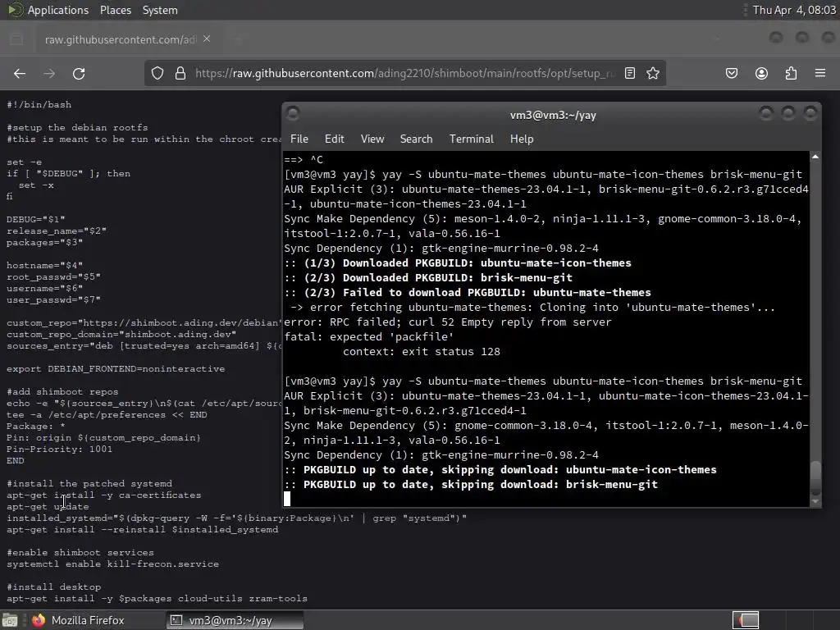Open the Firefox account icon

(x=761, y=73)
